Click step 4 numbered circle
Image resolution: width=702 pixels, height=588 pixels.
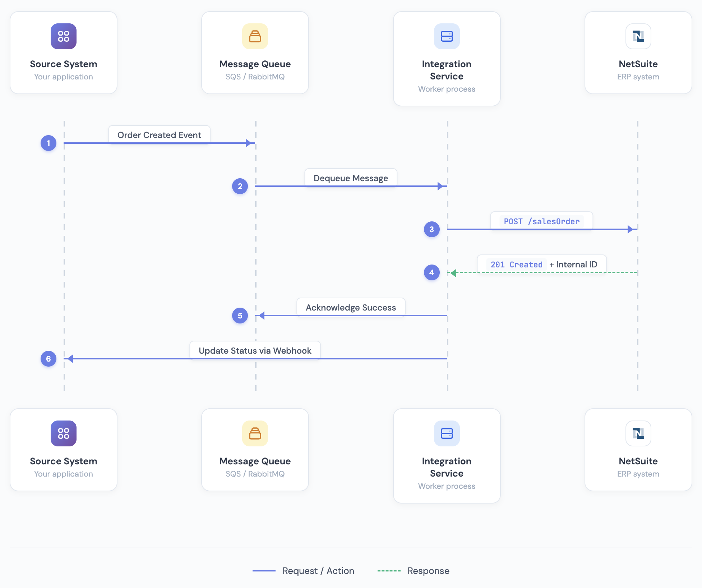431,272
